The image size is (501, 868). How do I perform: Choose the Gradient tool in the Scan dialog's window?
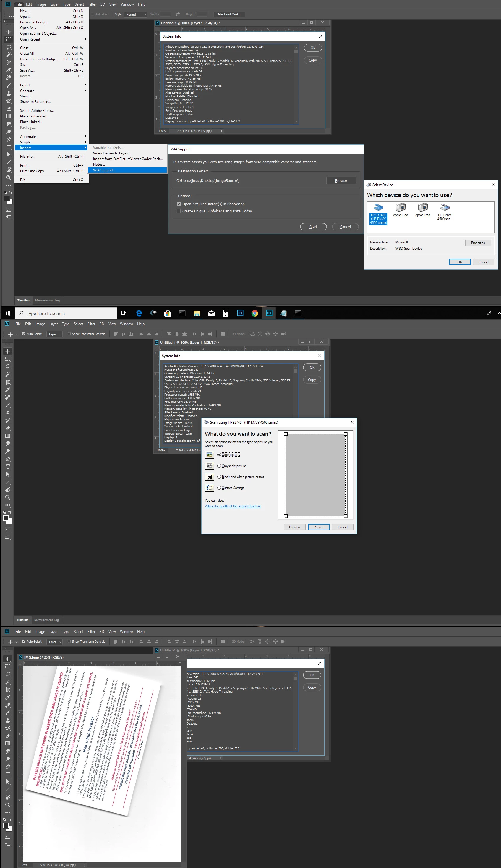pyautogui.click(x=8, y=436)
